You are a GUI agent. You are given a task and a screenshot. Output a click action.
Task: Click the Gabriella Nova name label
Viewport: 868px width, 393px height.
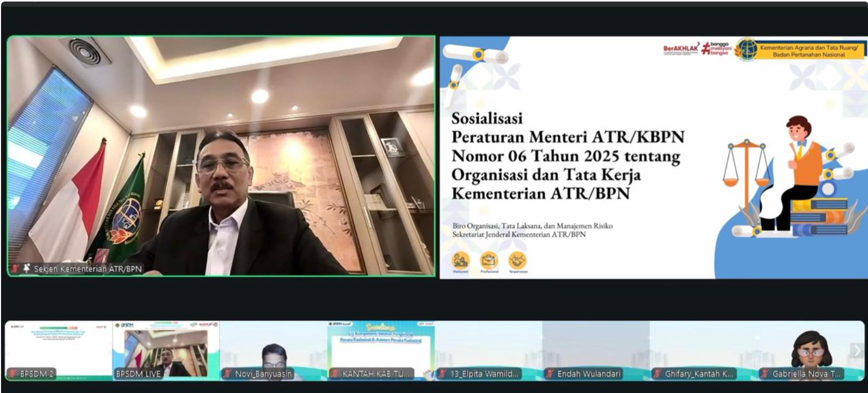(807, 374)
